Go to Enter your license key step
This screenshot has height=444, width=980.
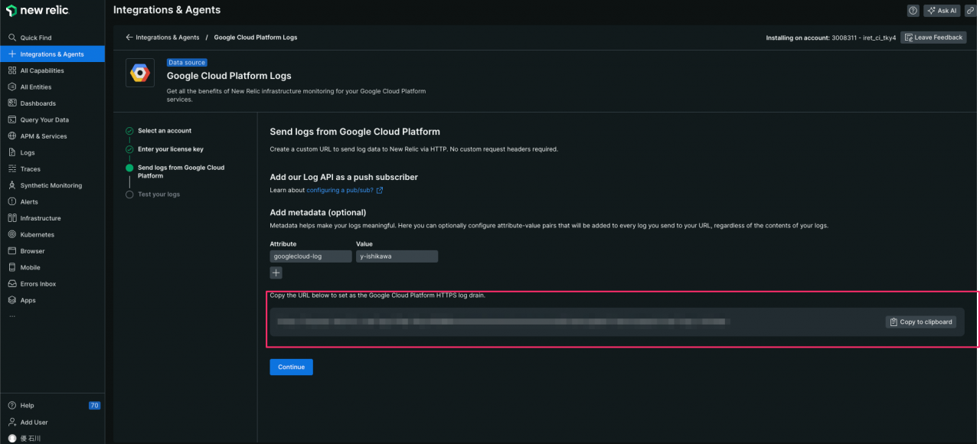pos(171,149)
